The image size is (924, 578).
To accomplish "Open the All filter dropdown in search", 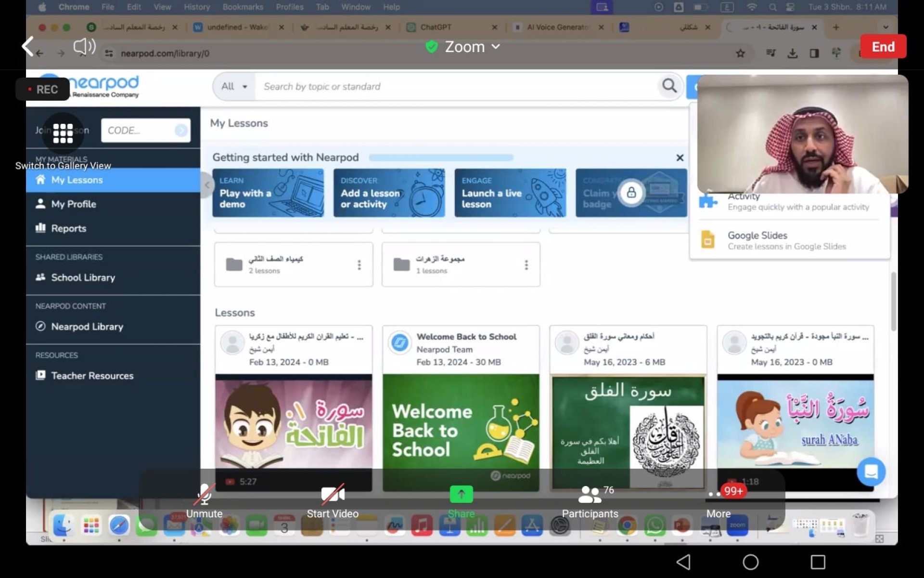I will point(234,87).
